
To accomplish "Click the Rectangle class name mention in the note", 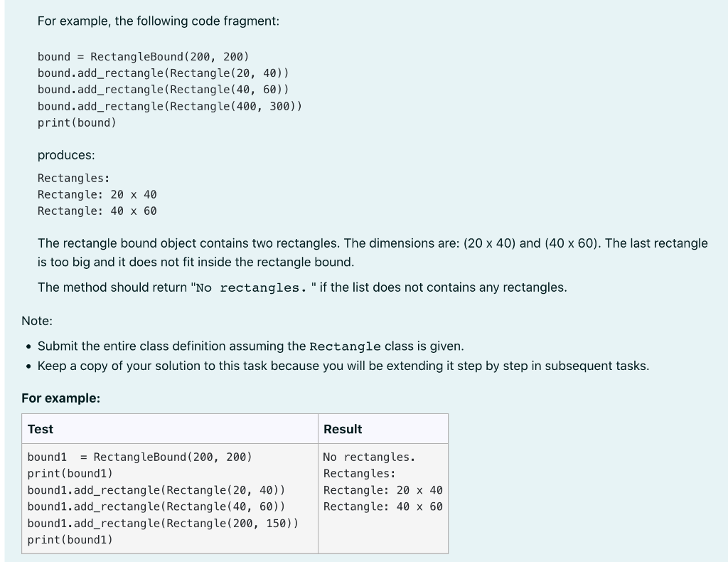I will click(344, 346).
